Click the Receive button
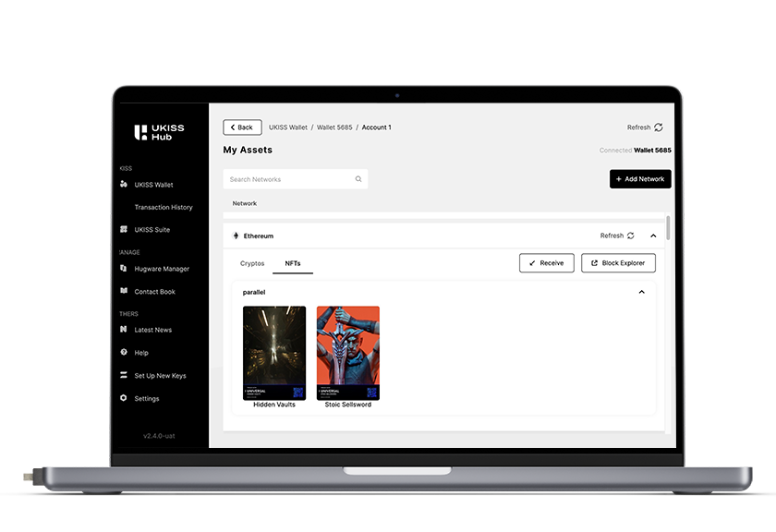 (x=546, y=263)
